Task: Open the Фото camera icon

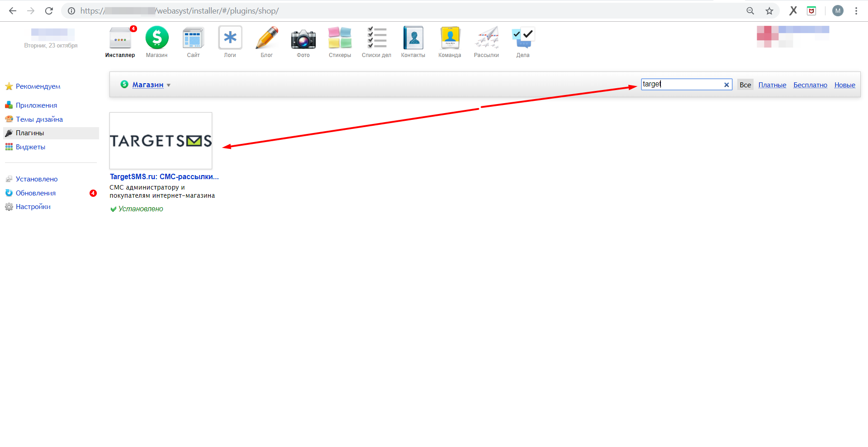Action: pos(304,39)
